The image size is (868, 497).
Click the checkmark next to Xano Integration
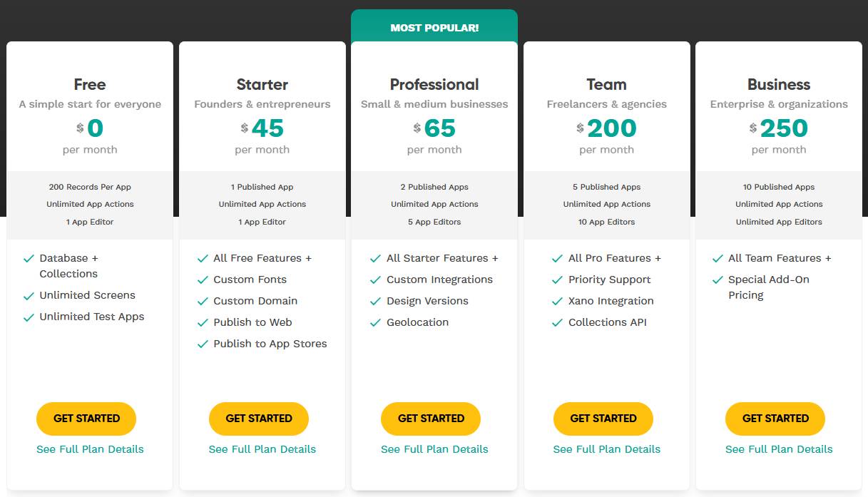point(557,301)
